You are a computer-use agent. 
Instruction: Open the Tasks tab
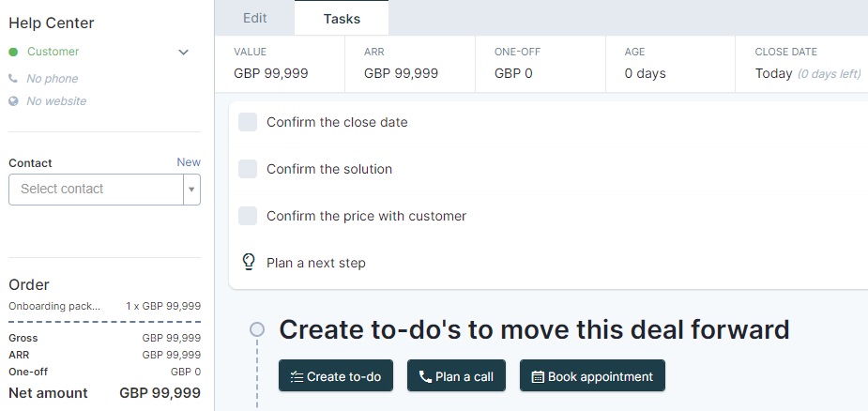pyautogui.click(x=342, y=18)
